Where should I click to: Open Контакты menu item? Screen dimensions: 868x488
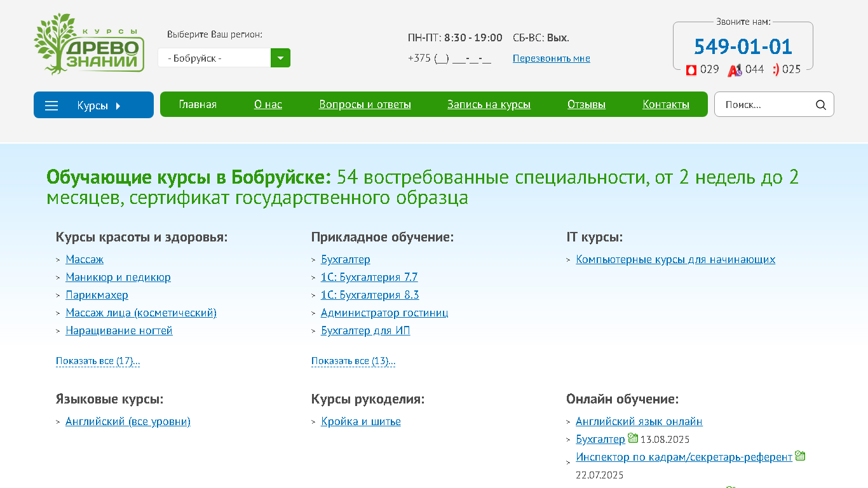pos(666,104)
